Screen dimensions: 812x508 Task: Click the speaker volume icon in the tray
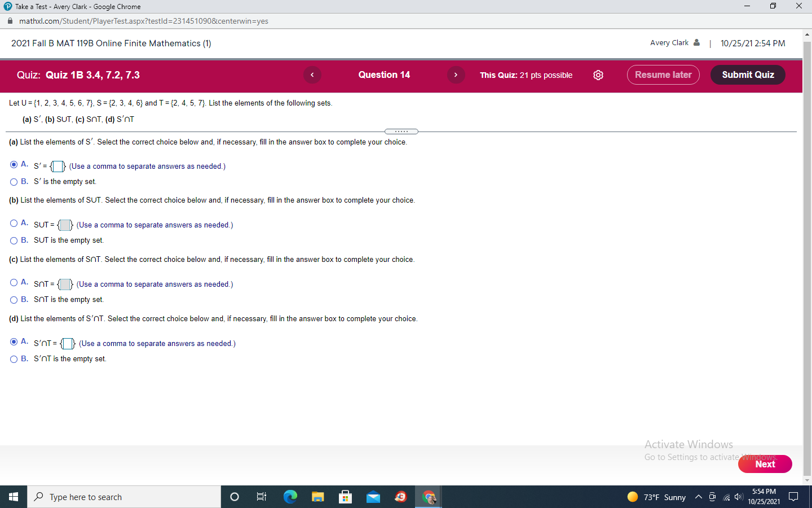tap(738, 497)
